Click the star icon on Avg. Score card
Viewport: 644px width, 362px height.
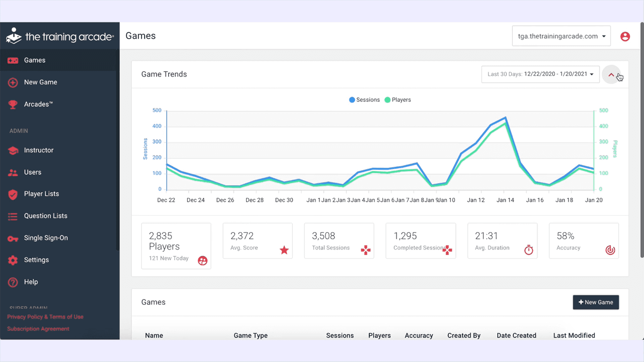(284, 250)
